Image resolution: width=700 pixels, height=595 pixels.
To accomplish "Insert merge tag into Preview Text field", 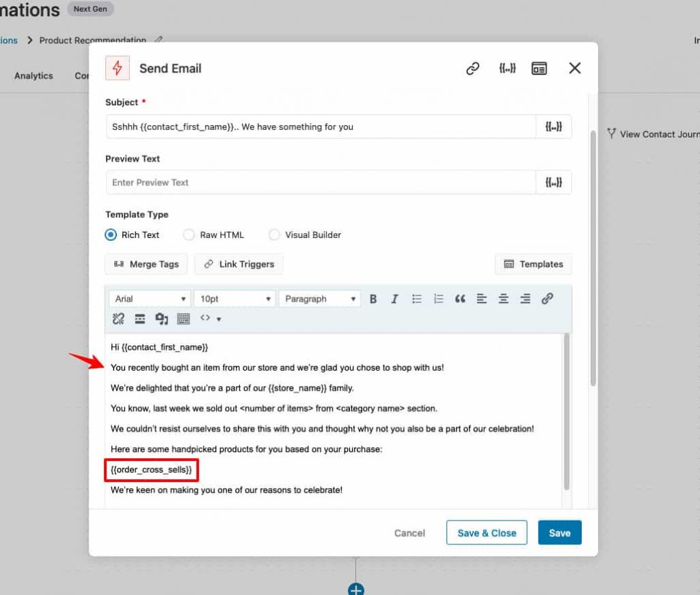I will [553, 182].
